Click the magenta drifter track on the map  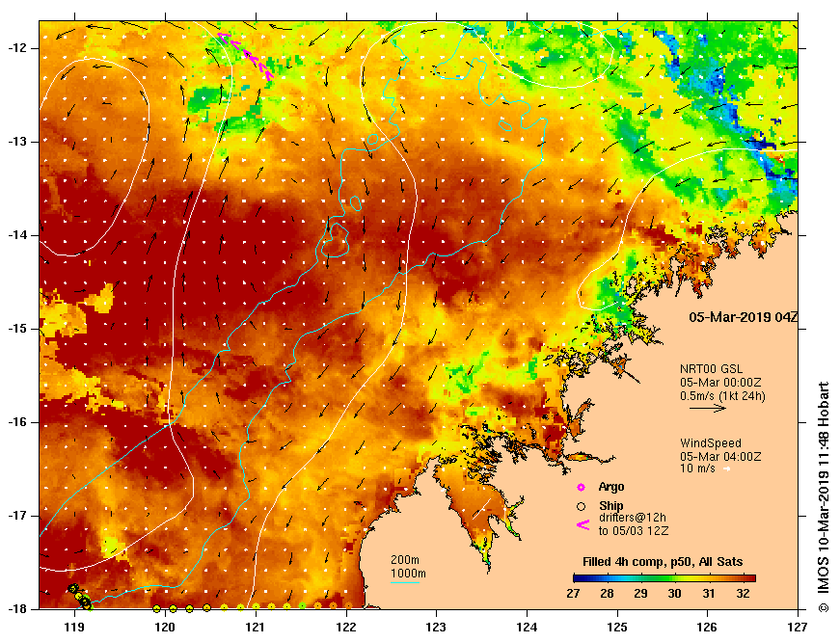(246, 56)
